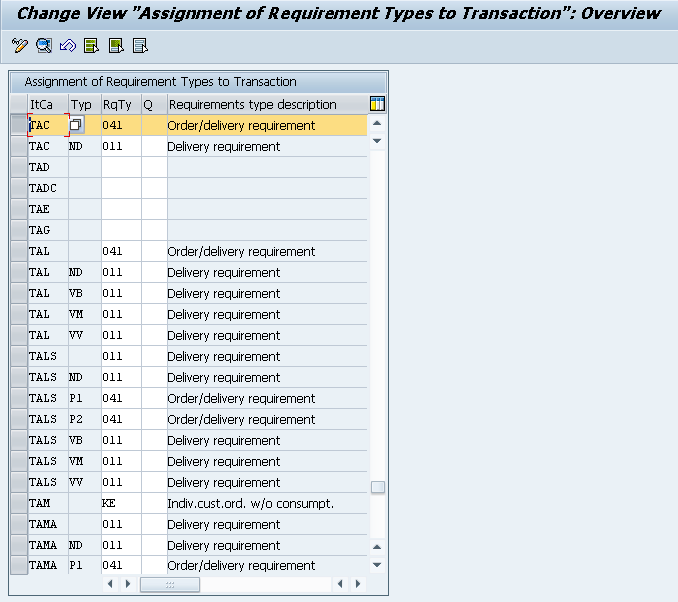
Task: Click the empty RqTy field in TAD row
Action: (x=122, y=167)
